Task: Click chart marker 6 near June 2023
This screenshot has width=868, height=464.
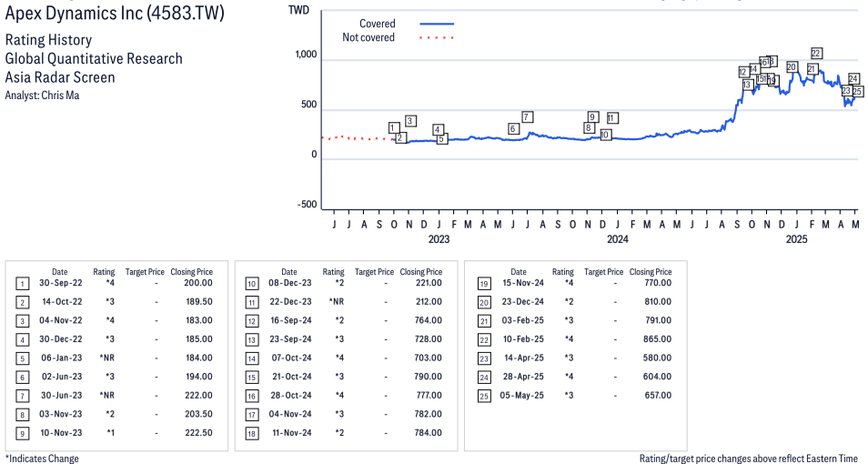Action: coord(513,128)
